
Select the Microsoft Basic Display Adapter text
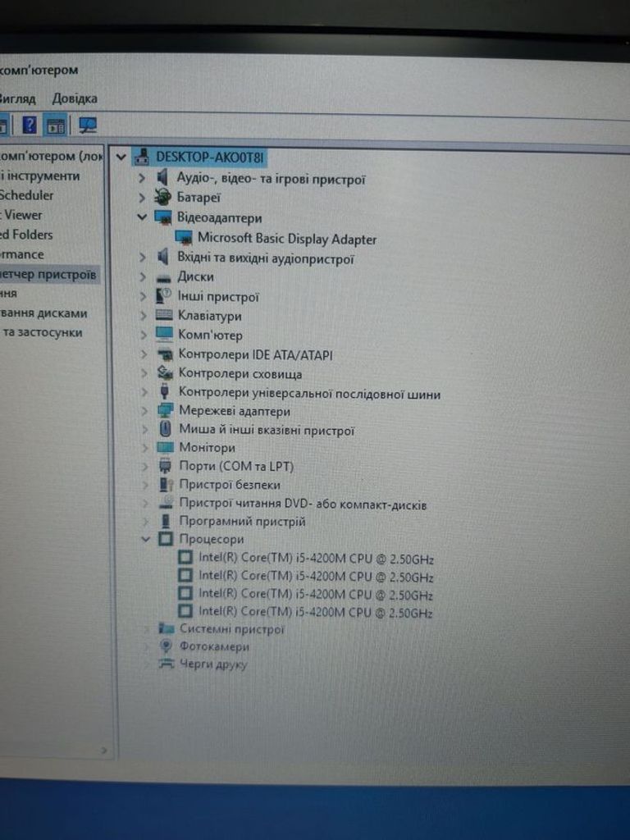(x=287, y=239)
